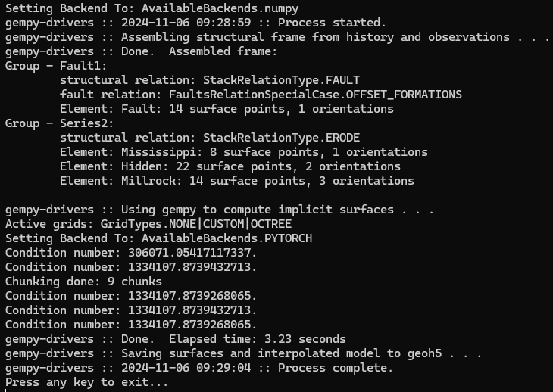Click the 'Group – Series2:' heading
The width and height of the screenshot is (553, 392).
tap(60, 123)
